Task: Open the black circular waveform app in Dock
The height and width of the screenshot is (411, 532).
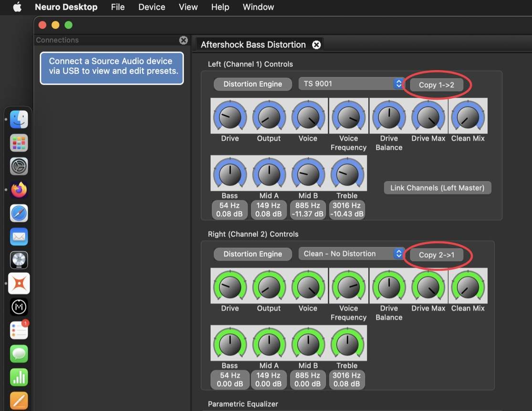Action: pos(19,307)
